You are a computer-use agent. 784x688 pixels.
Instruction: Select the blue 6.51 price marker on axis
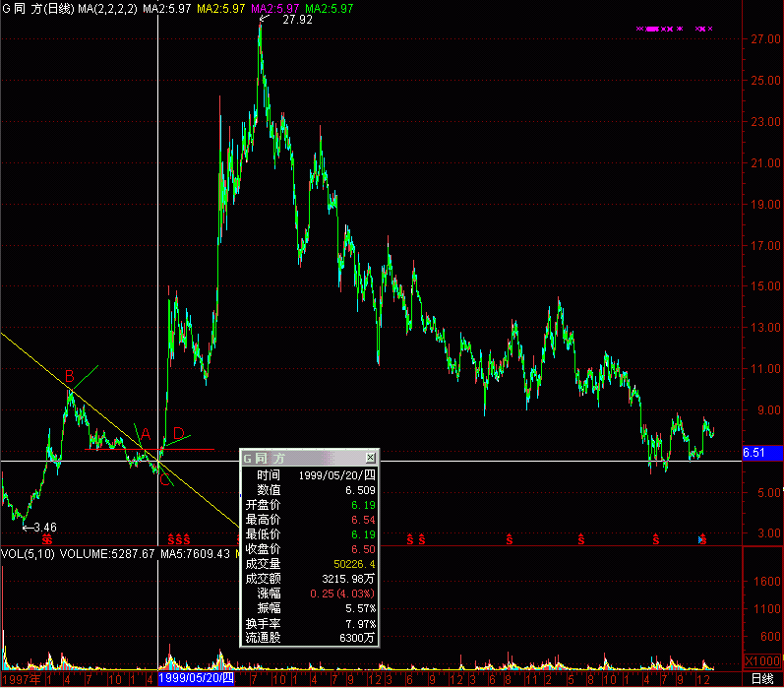click(762, 453)
